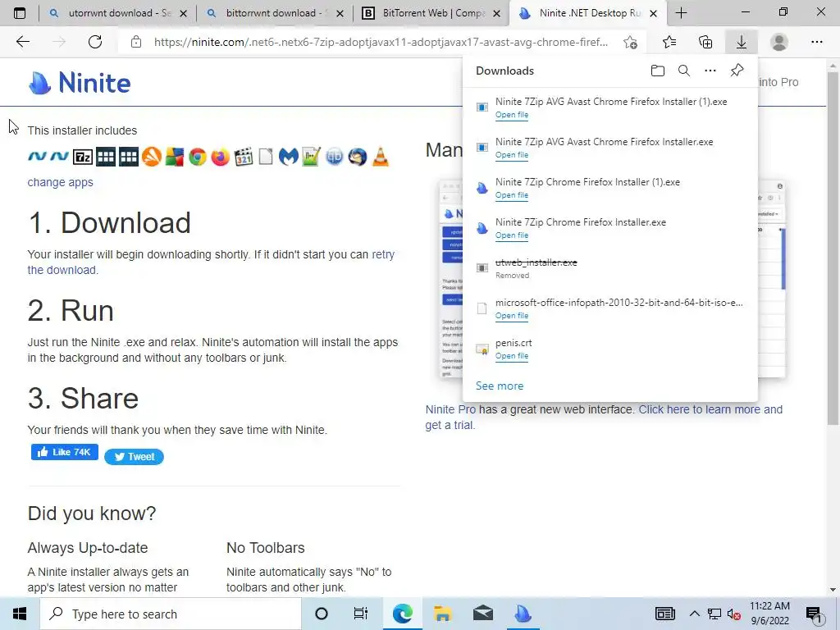840x630 pixels.
Task: Open a new browser tab
Action: pos(682,13)
